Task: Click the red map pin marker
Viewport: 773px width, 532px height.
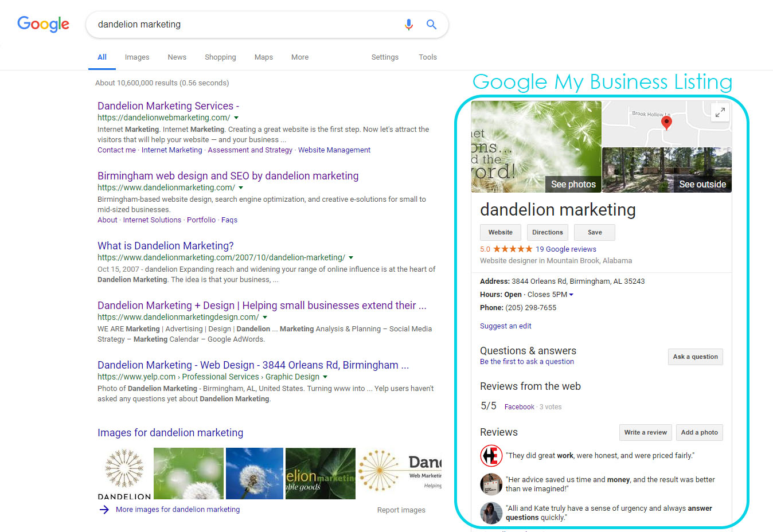Action: [x=666, y=123]
